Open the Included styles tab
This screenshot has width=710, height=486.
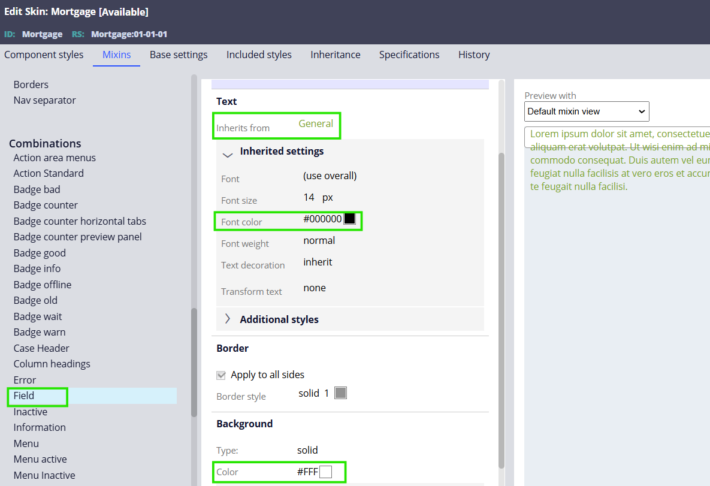click(x=259, y=55)
